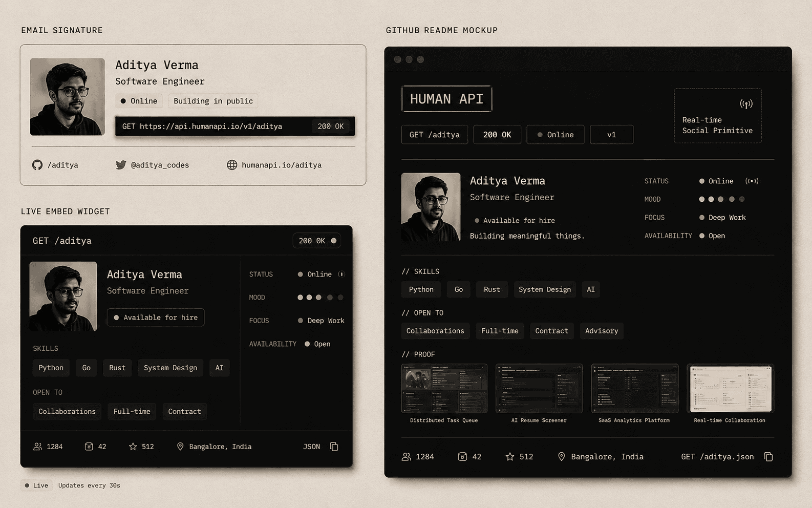The width and height of the screenshot is (812, 508).
Task: Click the Online badge in README header row
Action: (x=555, y=135)
